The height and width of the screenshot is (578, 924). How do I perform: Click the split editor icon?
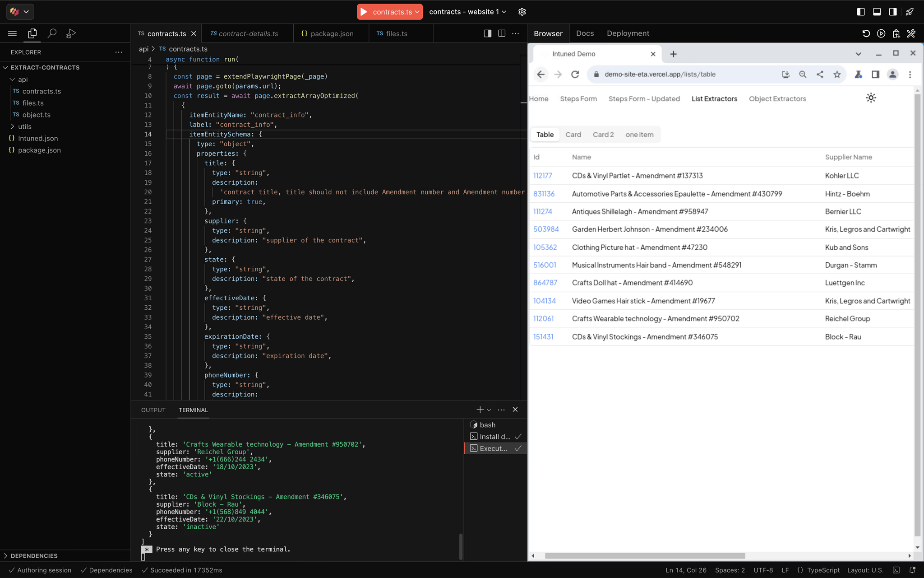point(501,33)
